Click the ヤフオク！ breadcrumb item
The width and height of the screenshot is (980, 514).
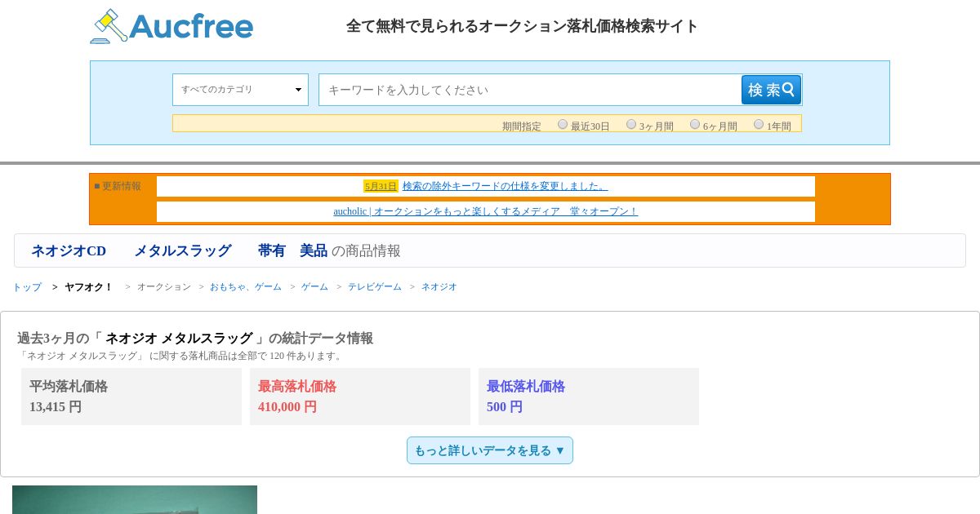pos(88,287)
